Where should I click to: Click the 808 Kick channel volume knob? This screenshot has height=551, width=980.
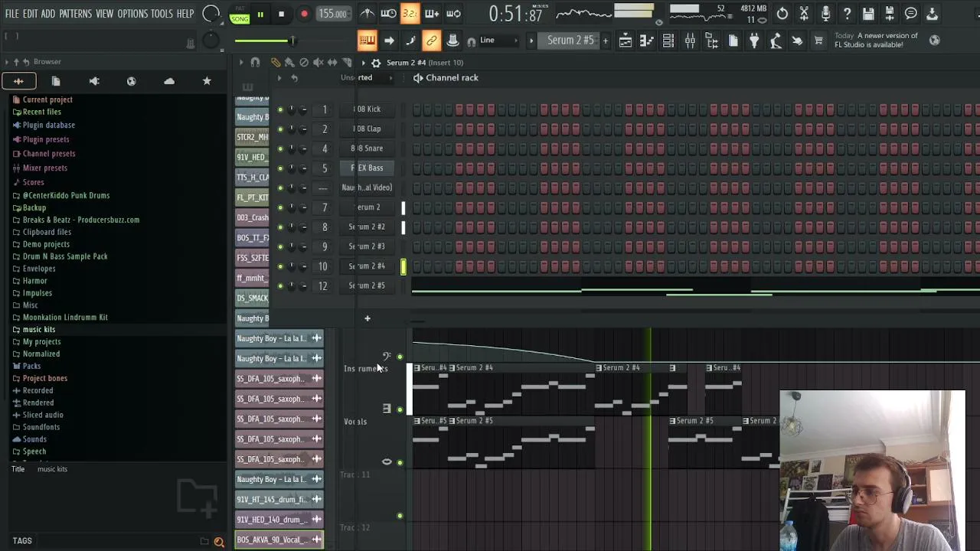(303, 109)
